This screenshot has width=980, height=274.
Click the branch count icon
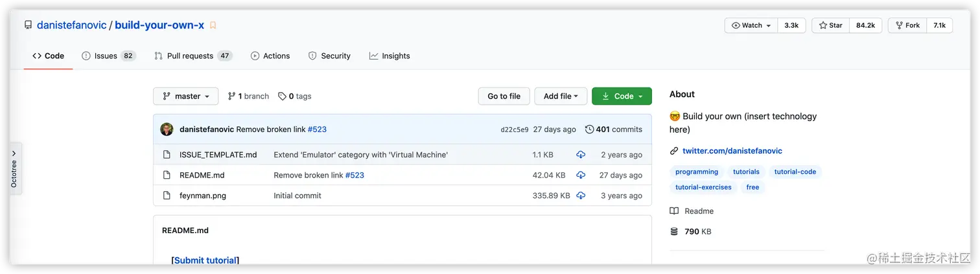pyautogui.click(x=231, y=97)
